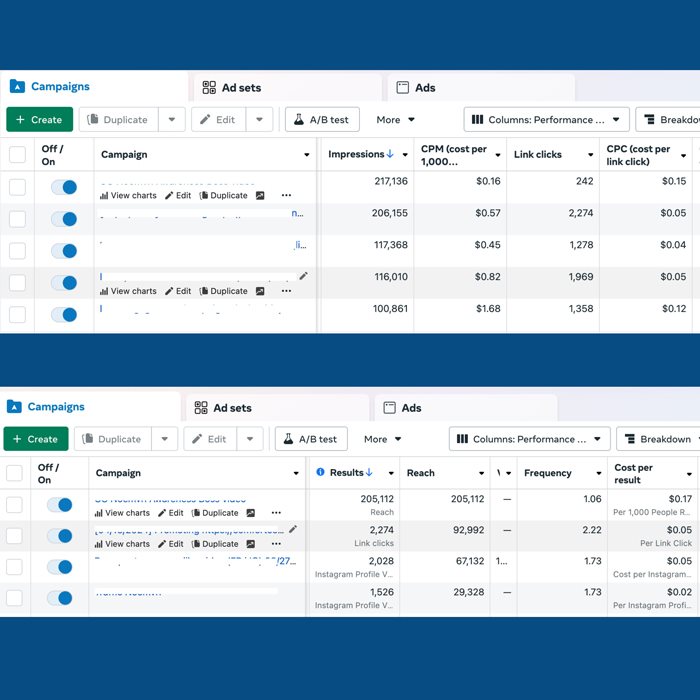The height and width of the screenshot is (700, 700).
Task: Click the More menu above the Impressions table
Action: [x=395, y=120]
